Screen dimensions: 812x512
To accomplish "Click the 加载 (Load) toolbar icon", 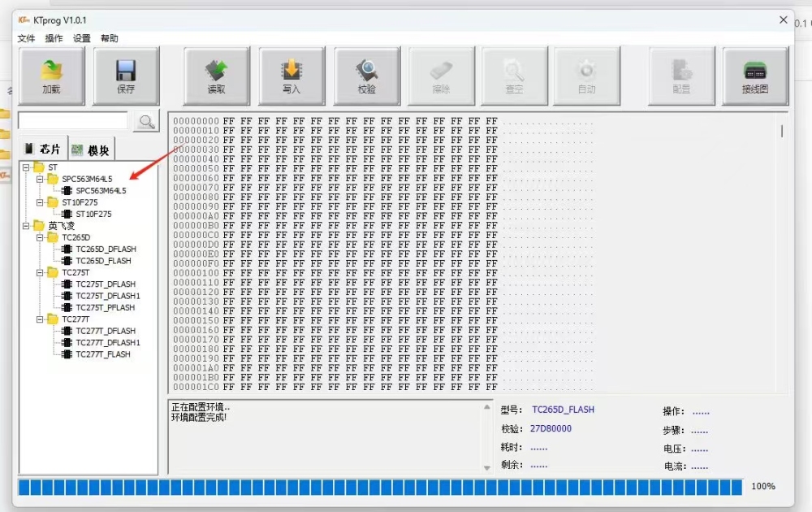I will (51, 75).
